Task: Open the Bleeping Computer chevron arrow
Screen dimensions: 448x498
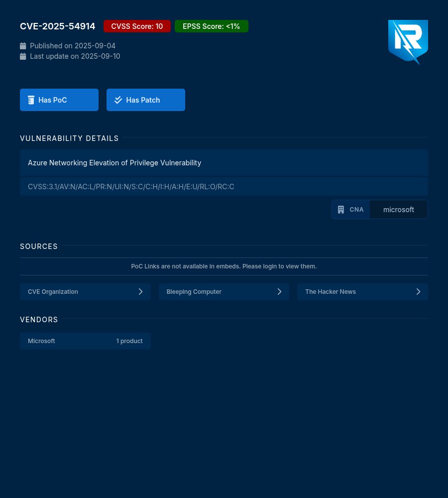Action: pos(279,291)
